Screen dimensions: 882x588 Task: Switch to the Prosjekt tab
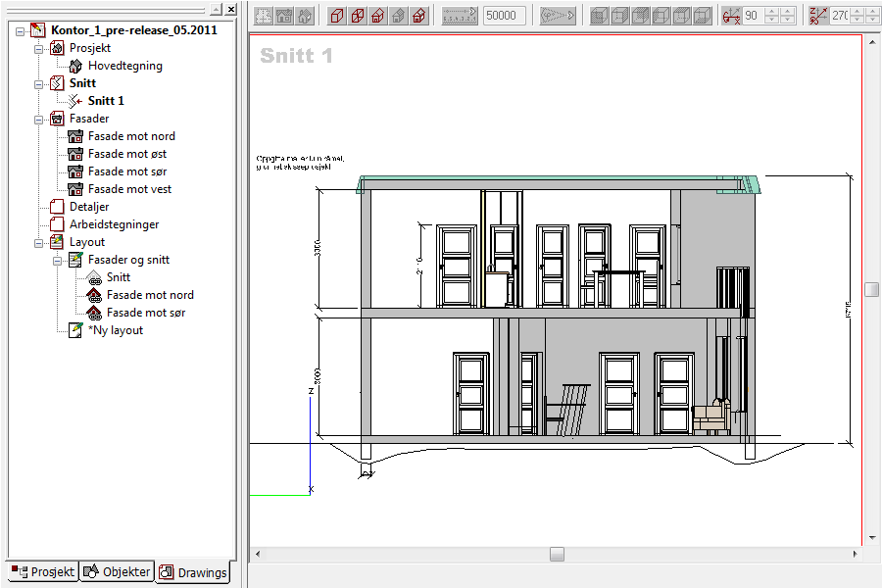[43, 571]
